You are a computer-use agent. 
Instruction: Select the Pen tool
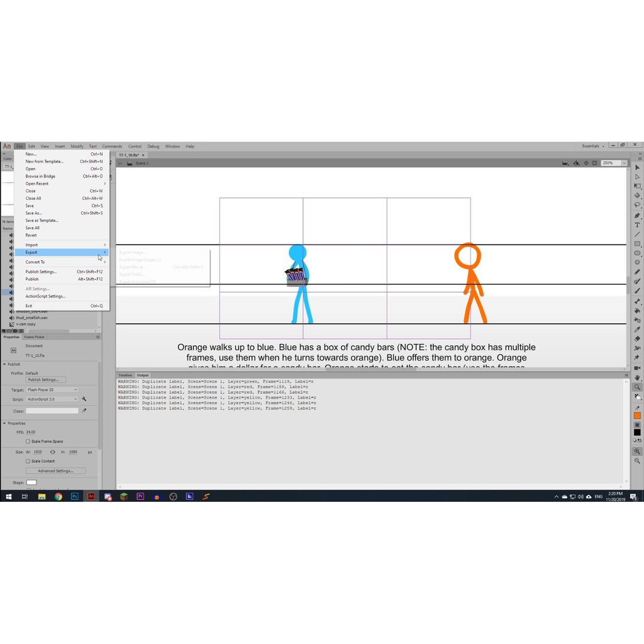[637, 215]
